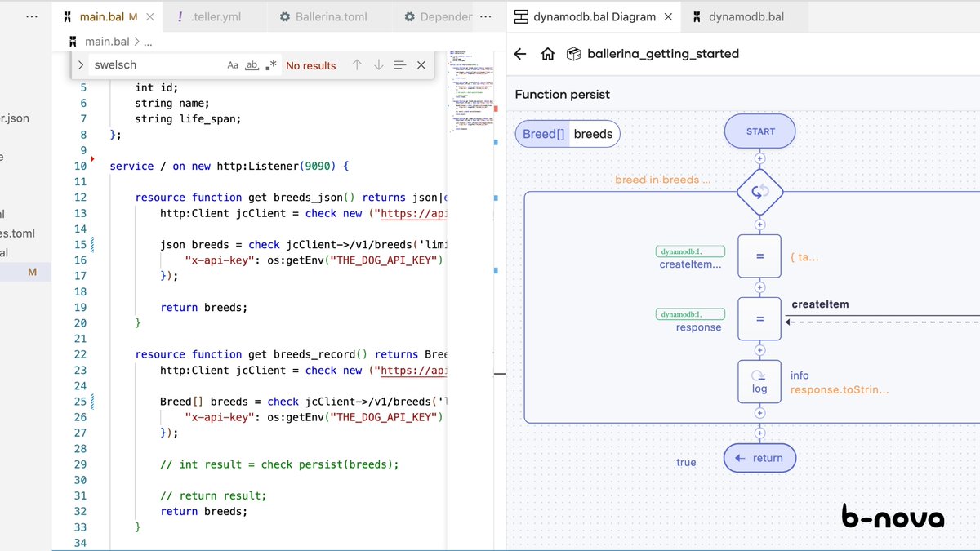Toggle Find in Selection option
The width and height of the screenshot is (980, 551).
399,65
